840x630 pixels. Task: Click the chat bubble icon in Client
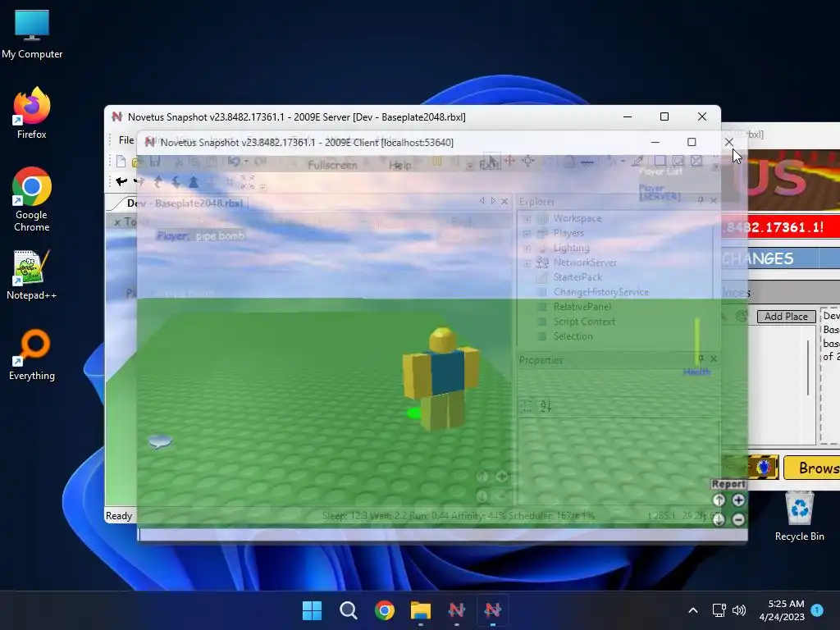pyautogui.click(x=160, y=441)
